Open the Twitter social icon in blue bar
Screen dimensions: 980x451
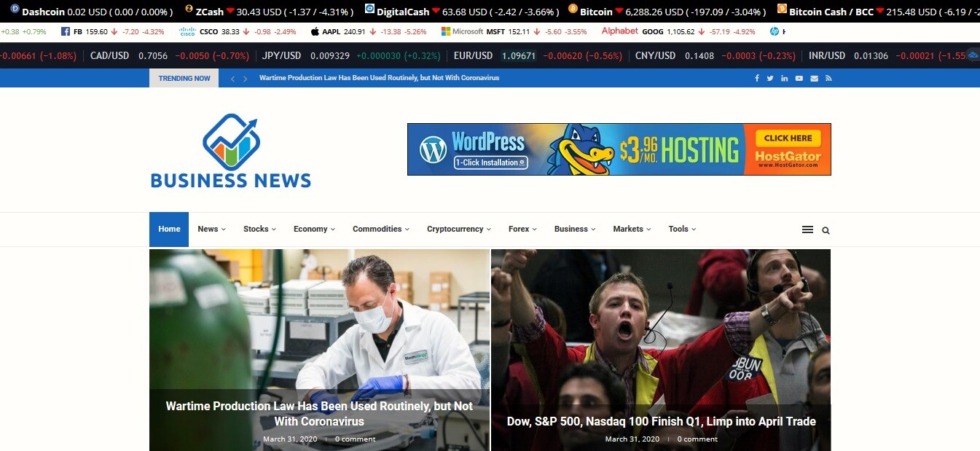[x=770, y=78]
